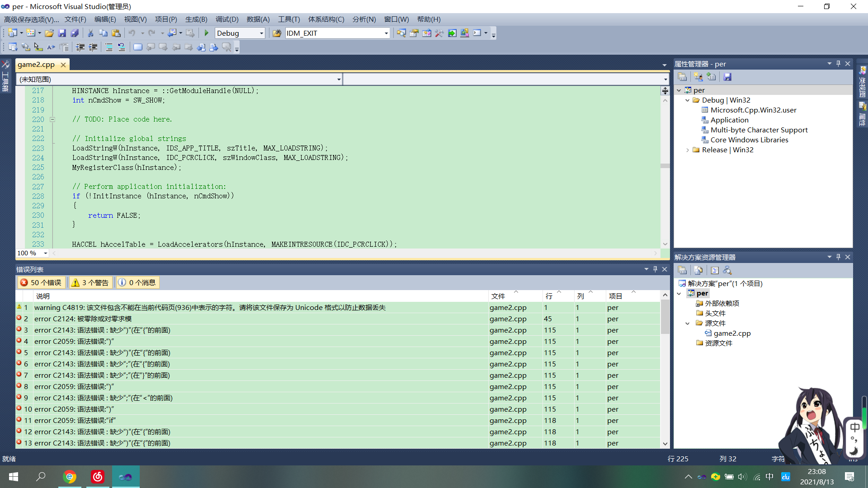Open the 调试(D) menu
868x488 pixels.
coord(227,19)
